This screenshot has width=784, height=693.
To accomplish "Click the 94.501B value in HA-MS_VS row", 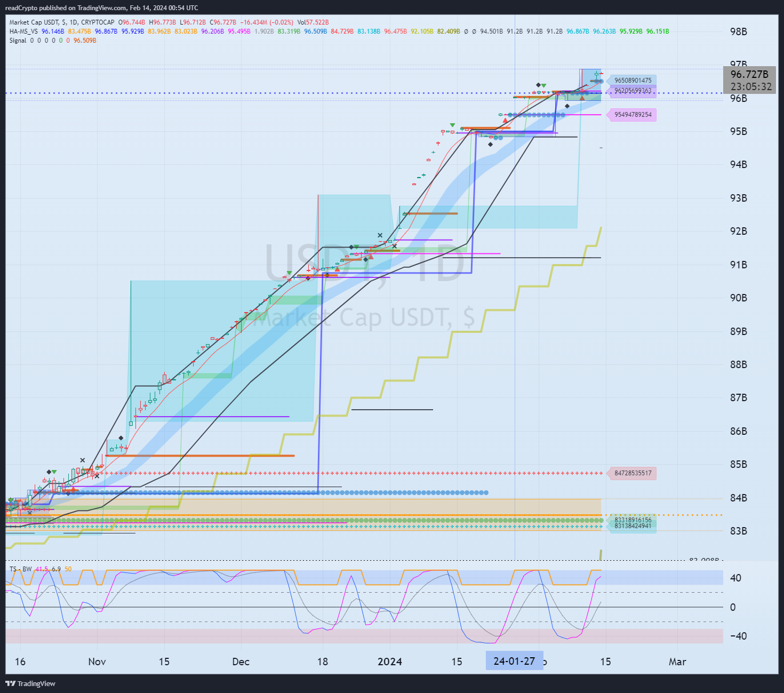I will coord(492,31).
